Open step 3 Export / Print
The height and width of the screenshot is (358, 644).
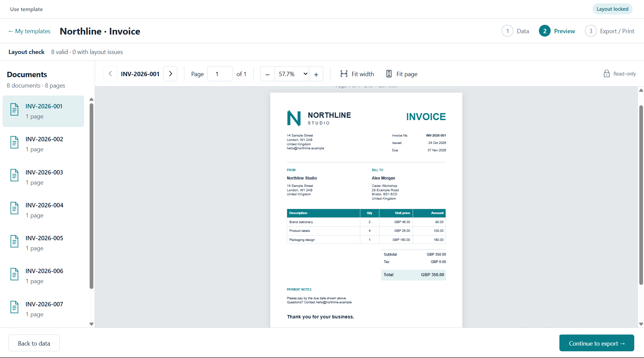point(609,31)
